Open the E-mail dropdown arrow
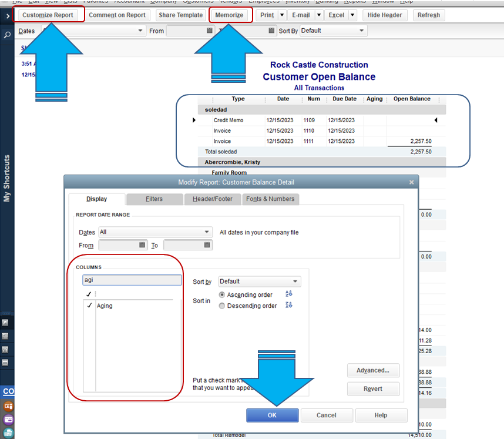Screen dimensions: 504x439 [x=319, y=15]
